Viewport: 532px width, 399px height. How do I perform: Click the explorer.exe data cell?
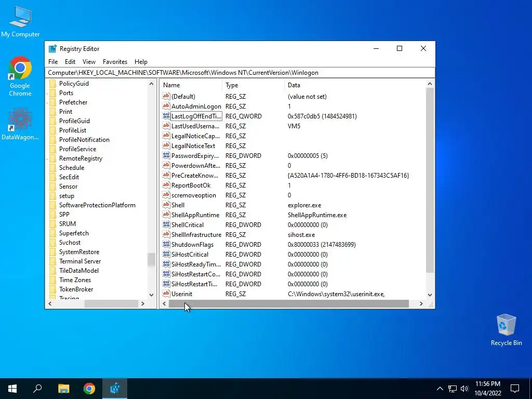(304, 205)
